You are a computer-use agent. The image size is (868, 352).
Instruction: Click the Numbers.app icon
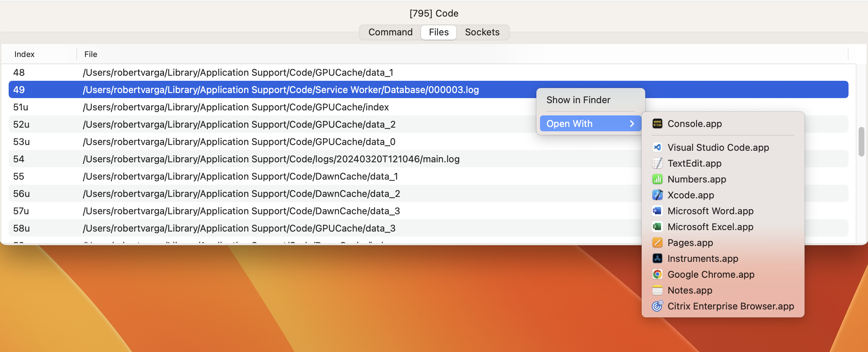click(657, 179)
